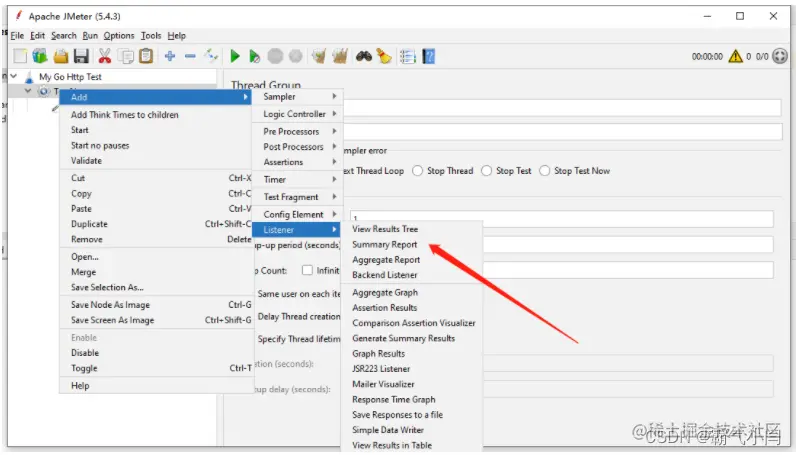Viewport: 796px width, 455px height.
Task: Select Aggregate Graph entry
Action: [x=385, y=292]
